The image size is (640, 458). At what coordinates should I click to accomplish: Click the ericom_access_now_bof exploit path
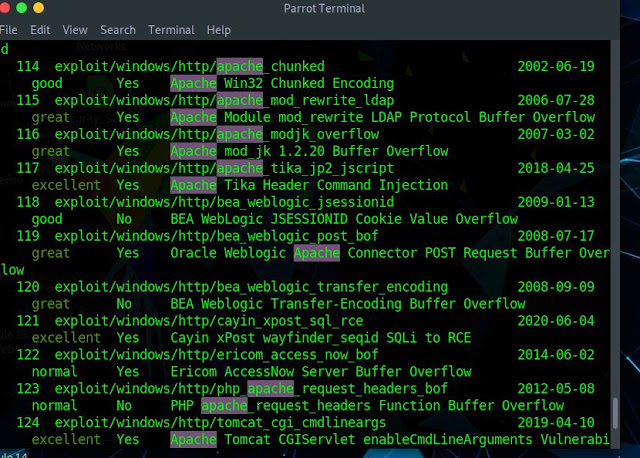point(216,354)
